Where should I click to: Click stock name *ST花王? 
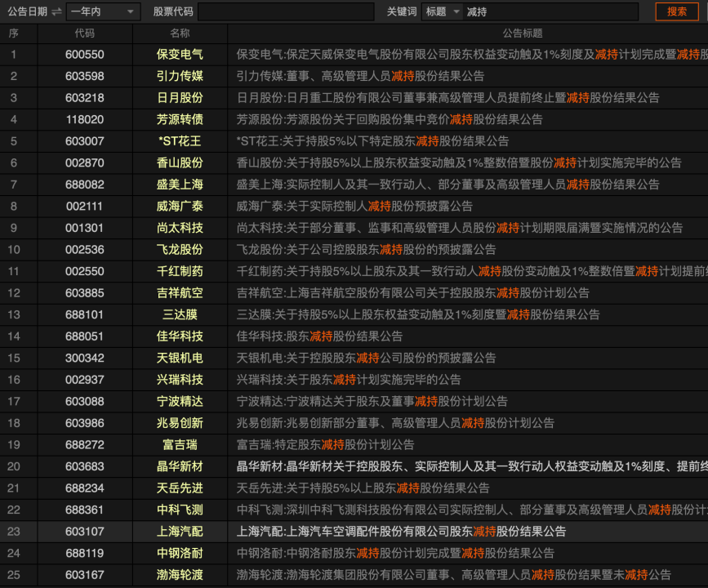pos(180,141)
